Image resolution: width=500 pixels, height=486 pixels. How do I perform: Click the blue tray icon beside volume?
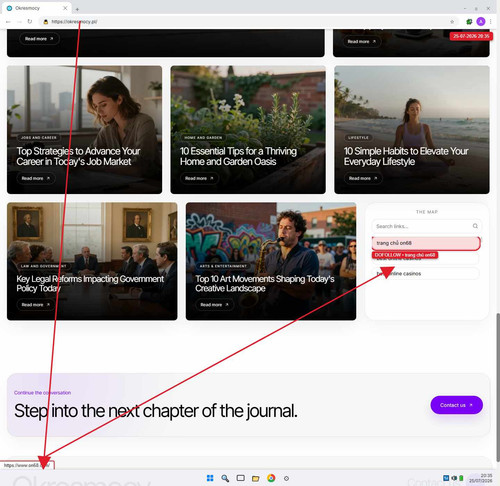(x=446, y=478)
